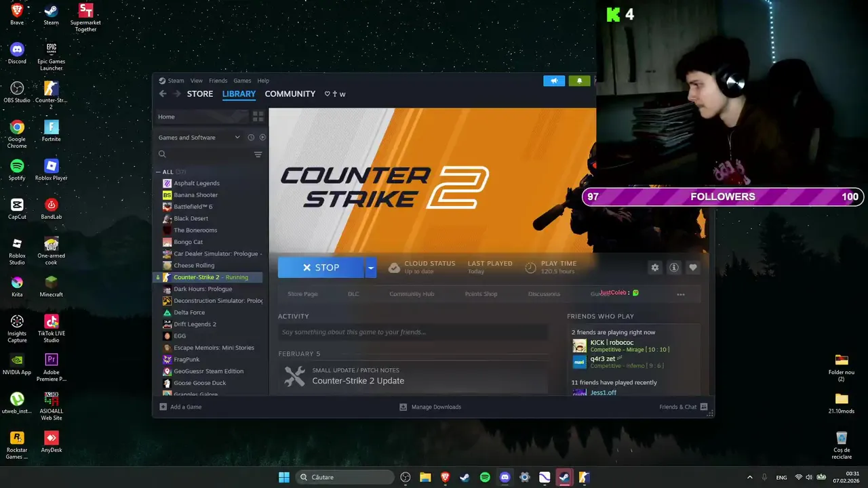Open Discussions link
Screen dimensions: 868x488
[x=544, y=294]
